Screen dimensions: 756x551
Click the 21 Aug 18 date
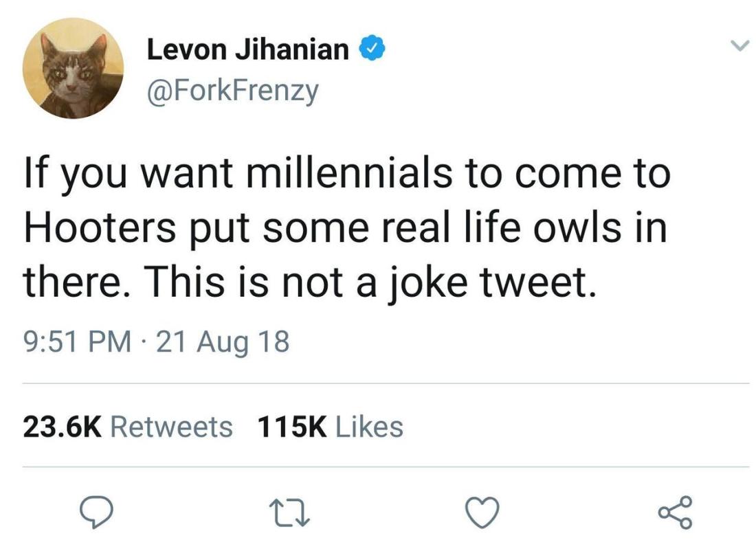coord(223,341)
